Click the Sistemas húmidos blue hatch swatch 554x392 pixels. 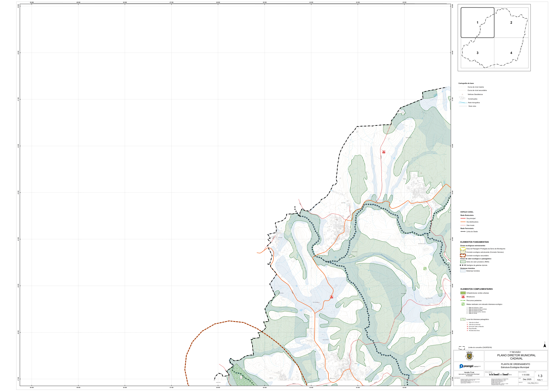(463, 271)
